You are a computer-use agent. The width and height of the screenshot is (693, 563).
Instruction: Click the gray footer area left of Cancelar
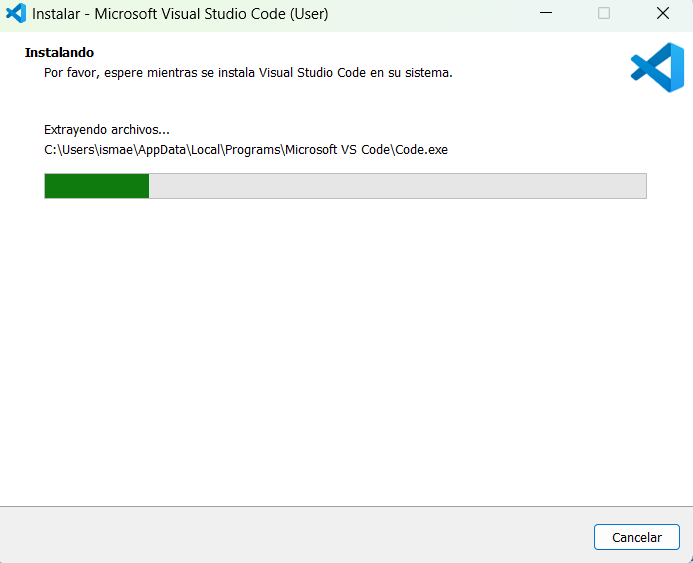[x=300, y=536]
